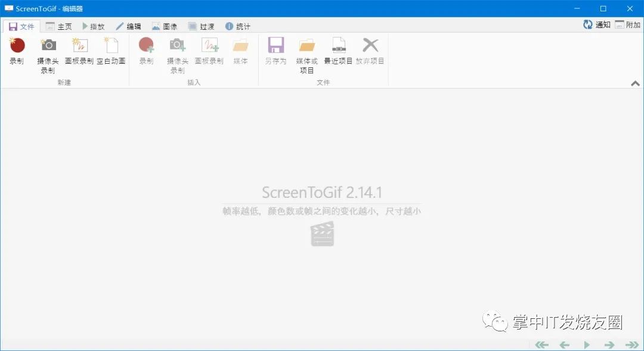Click the 'ScreenToGif 2.14.1' version text

(322, 192)
